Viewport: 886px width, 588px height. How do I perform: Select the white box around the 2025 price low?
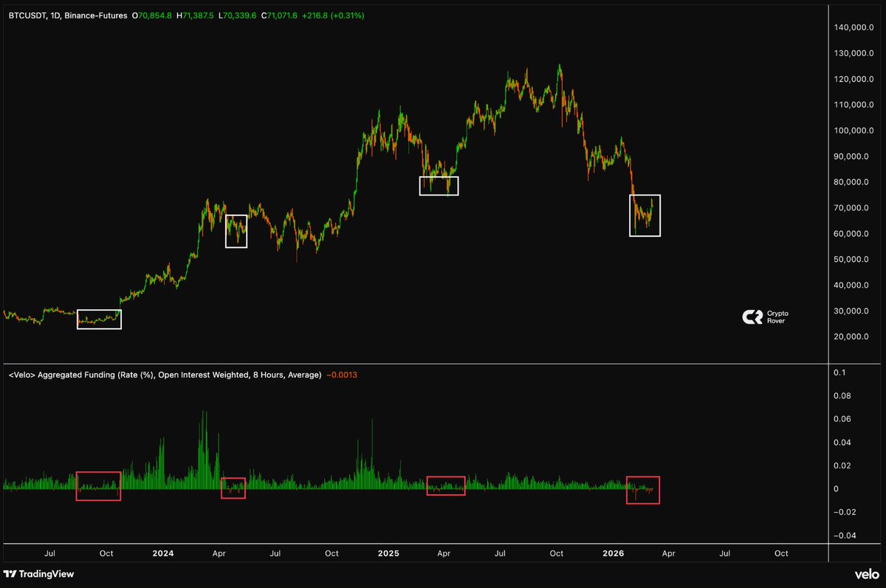(439, 186)
